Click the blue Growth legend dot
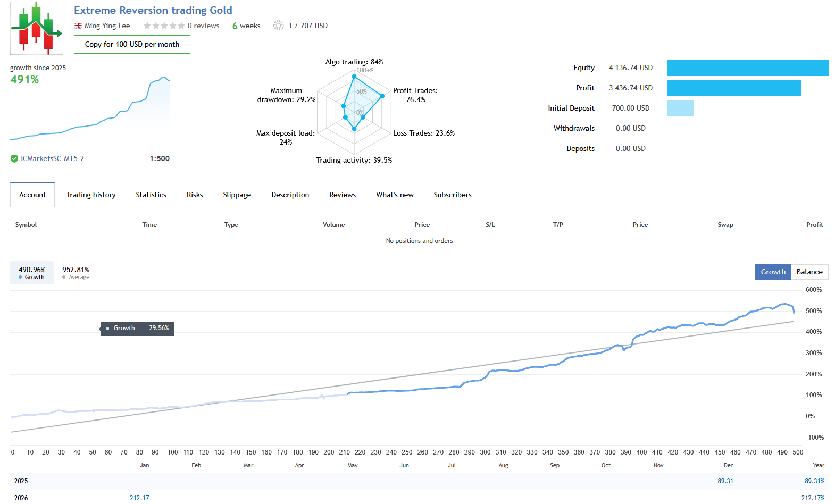This screenshot has height=504, width=835. [x=20, y=277]
